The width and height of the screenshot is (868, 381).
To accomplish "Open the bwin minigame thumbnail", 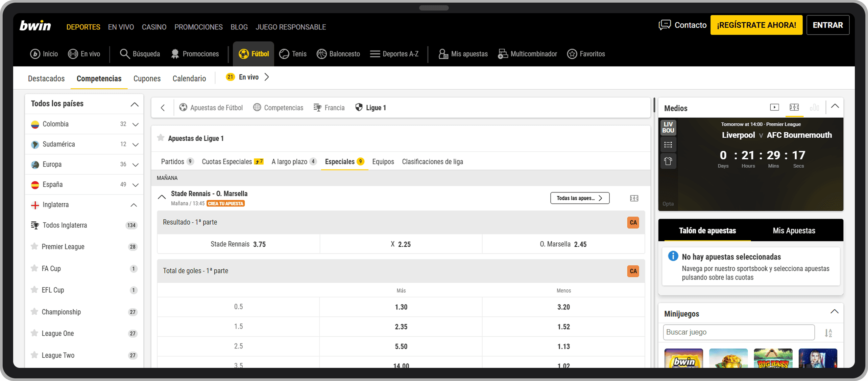I will [x=683, y=358].
